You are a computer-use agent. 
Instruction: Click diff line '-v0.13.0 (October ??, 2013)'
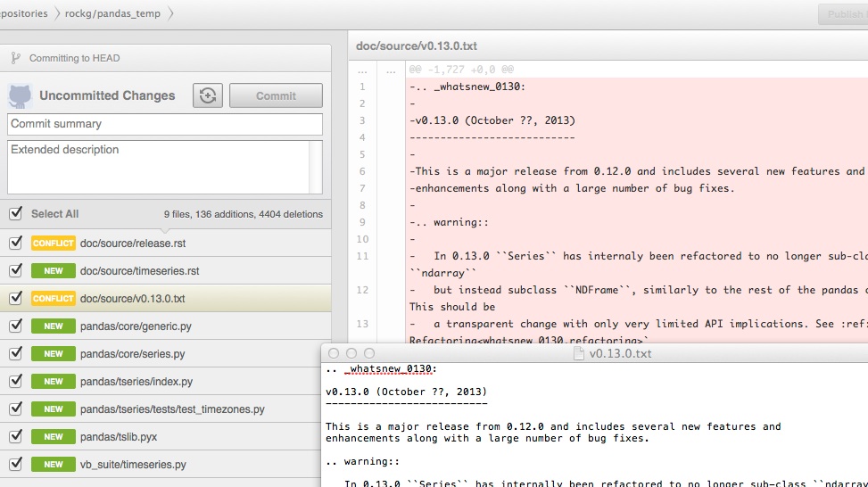492,120
